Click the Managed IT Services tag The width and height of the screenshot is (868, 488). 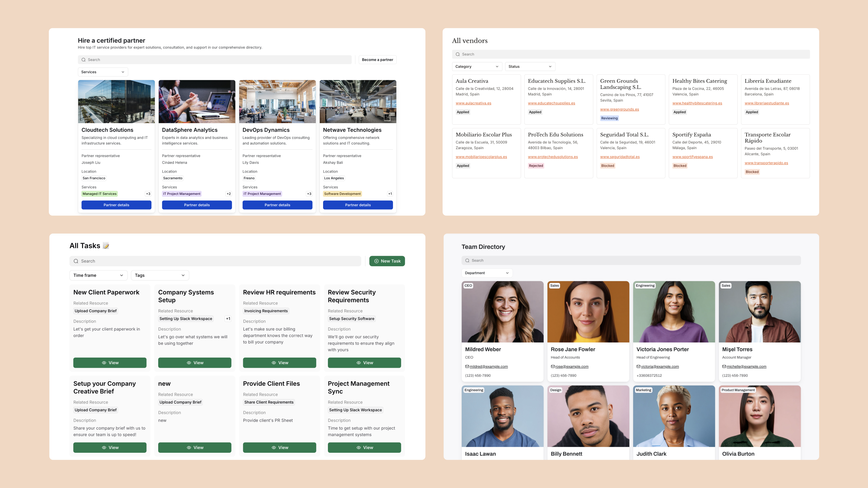tap(99, 194)
